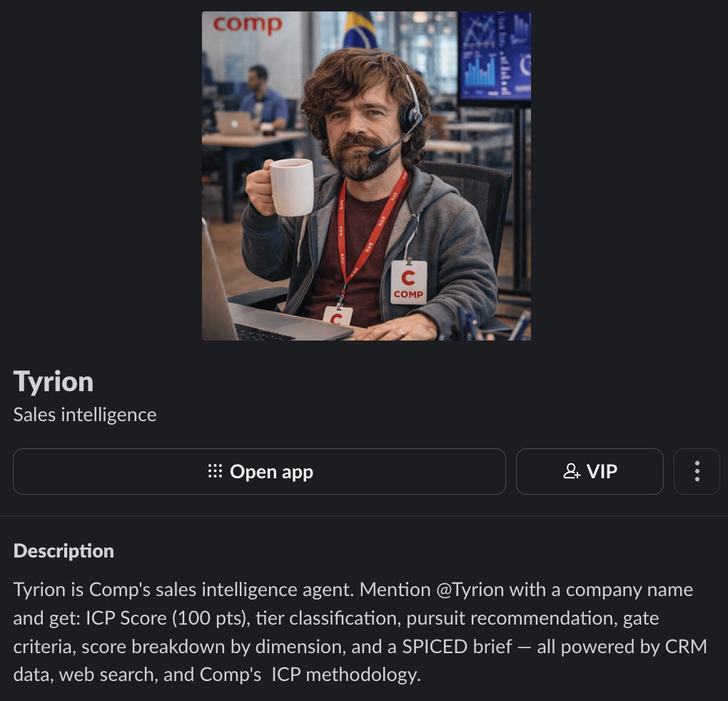The image size is (728, 701).
Task: Open the three-dot more options menu
Action: [x=697, y=471]
